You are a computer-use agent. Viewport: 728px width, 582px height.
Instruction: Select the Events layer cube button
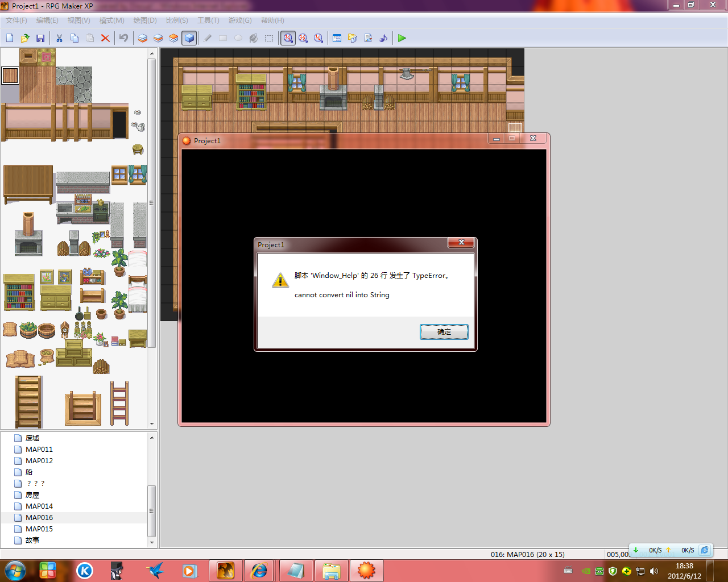[x=189, y=38]
